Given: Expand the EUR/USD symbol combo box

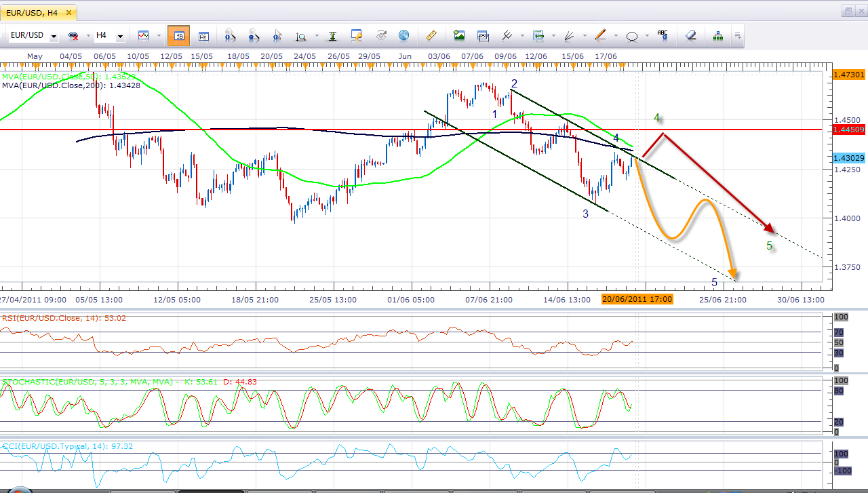Looking at the screenshot, I should point(54,36).
